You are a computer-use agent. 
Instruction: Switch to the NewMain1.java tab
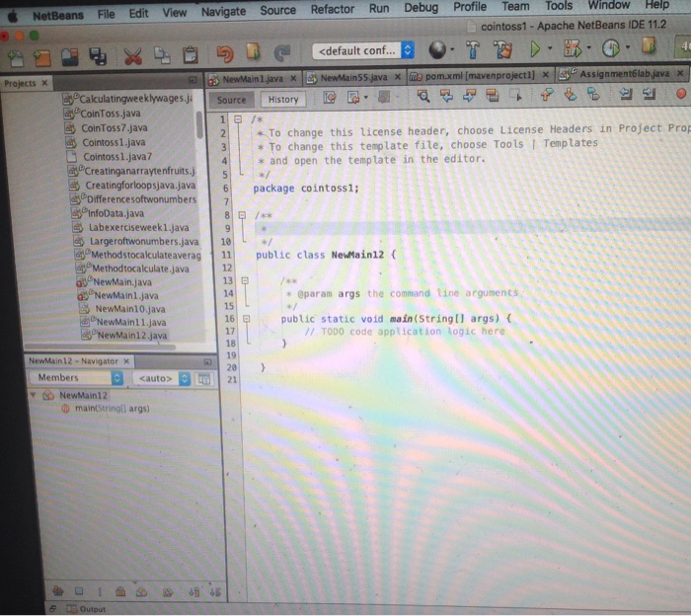pos(253,79)
